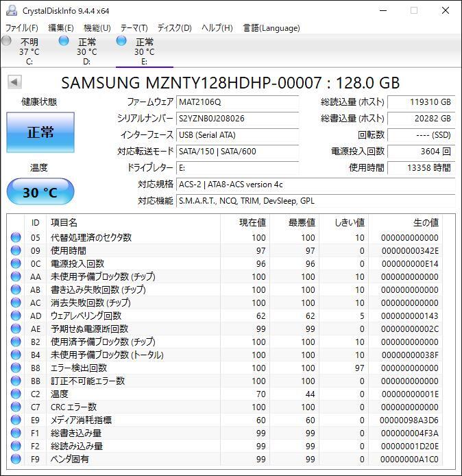Click the status orb of attribute 05

coord(16,237)
